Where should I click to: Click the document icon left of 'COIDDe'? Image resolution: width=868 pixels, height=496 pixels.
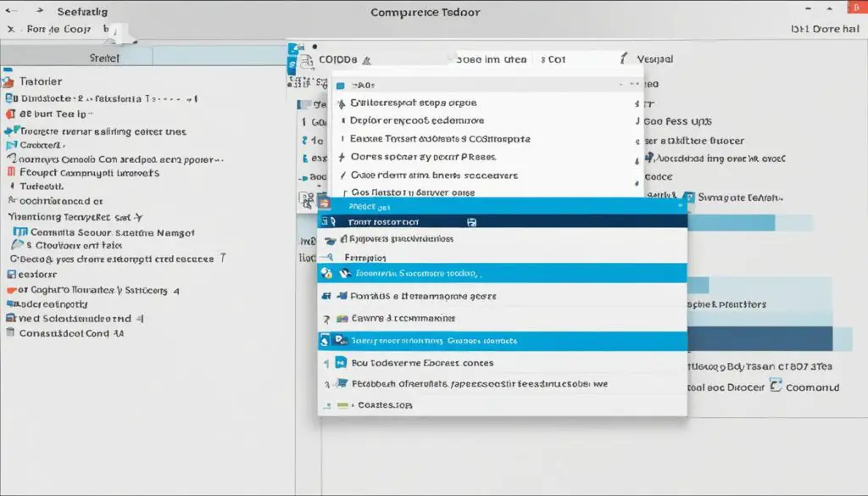tap(307, 60)
